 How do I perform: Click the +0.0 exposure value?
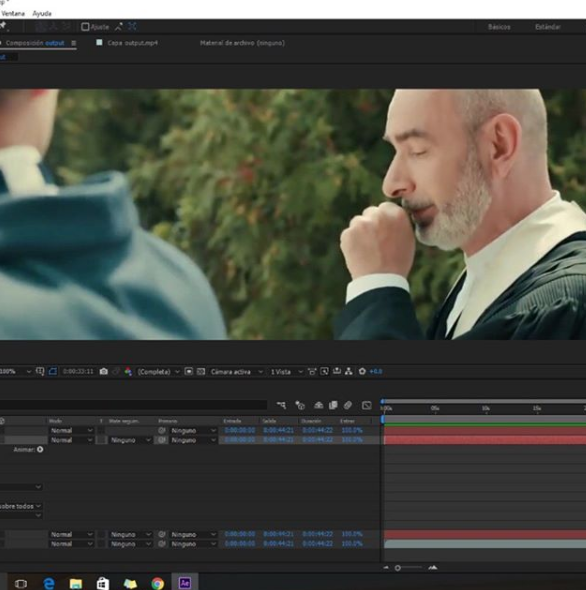tap(376, 372)
